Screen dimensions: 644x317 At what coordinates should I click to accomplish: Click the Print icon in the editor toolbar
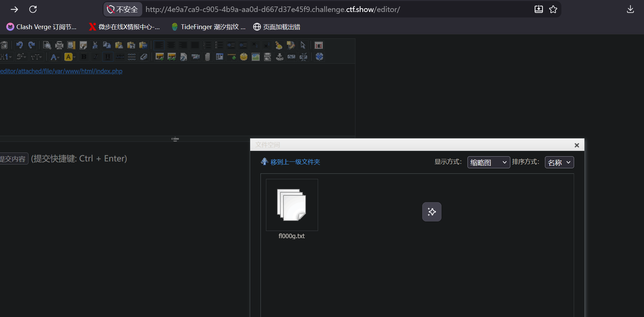tap(59, 45)
